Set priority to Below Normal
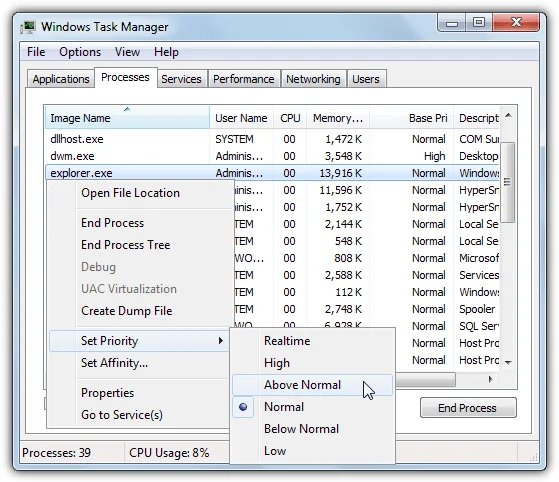The height and width of the screenshot is (482, 559). (x=312, y=429)
